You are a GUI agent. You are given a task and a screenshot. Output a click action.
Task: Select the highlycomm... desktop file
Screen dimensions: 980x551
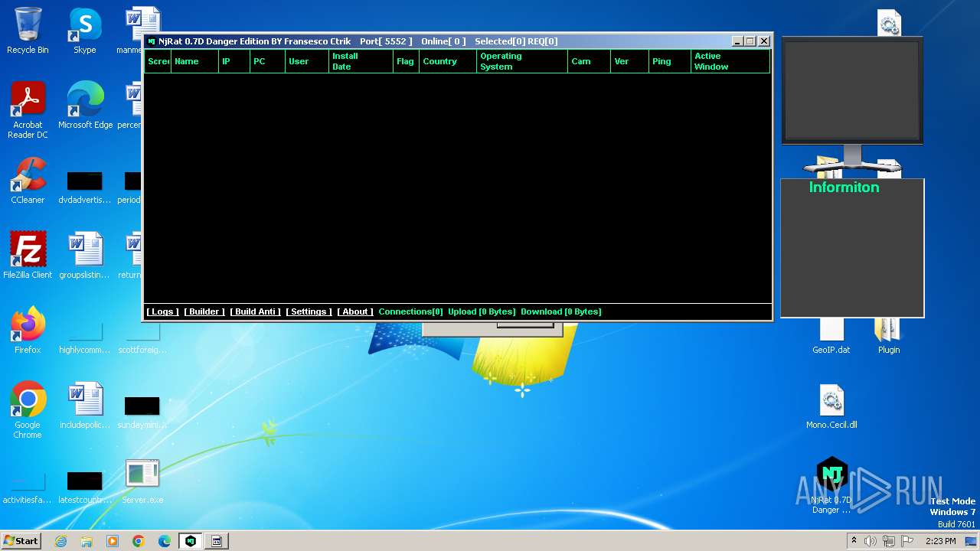[x=85, y=336]
